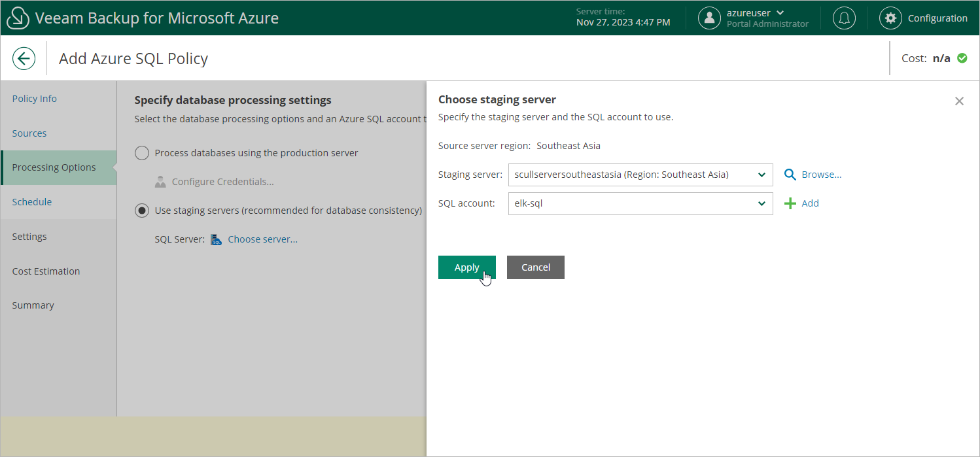Click the Cancel button

coord(536,267)
